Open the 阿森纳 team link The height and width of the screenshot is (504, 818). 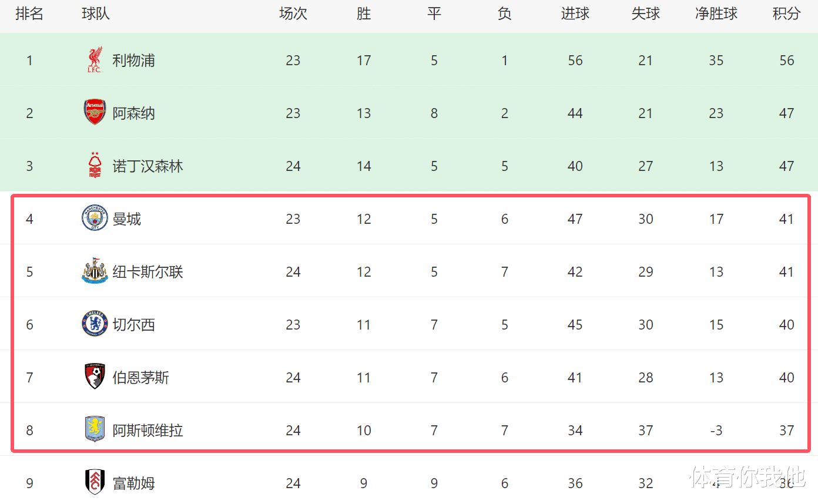pos(134,113)
